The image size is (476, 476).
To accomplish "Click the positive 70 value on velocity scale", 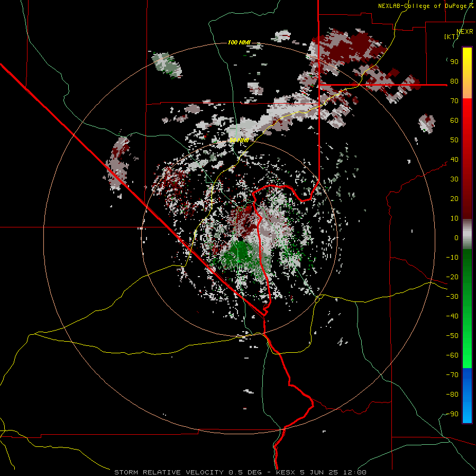I will (454, 101).
